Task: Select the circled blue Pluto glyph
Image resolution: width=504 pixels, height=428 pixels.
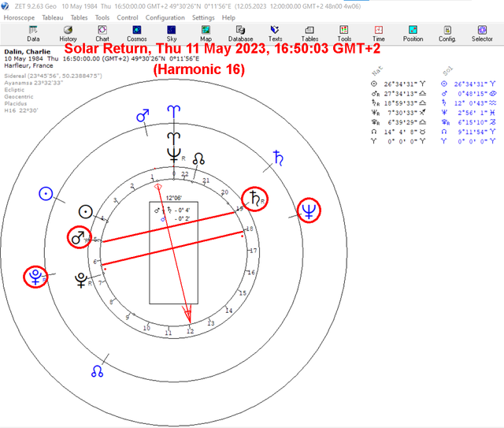Action: (x=35, y=277)
